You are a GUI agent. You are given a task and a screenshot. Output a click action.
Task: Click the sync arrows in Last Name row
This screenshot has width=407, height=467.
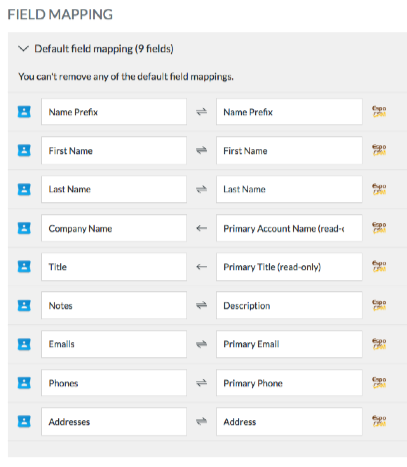[201, 189]
